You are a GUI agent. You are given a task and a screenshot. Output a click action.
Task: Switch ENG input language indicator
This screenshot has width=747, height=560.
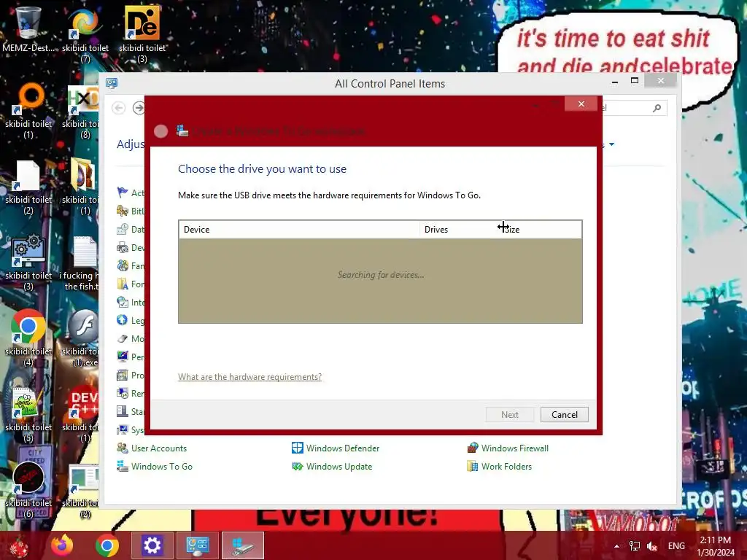coord(676,545)
